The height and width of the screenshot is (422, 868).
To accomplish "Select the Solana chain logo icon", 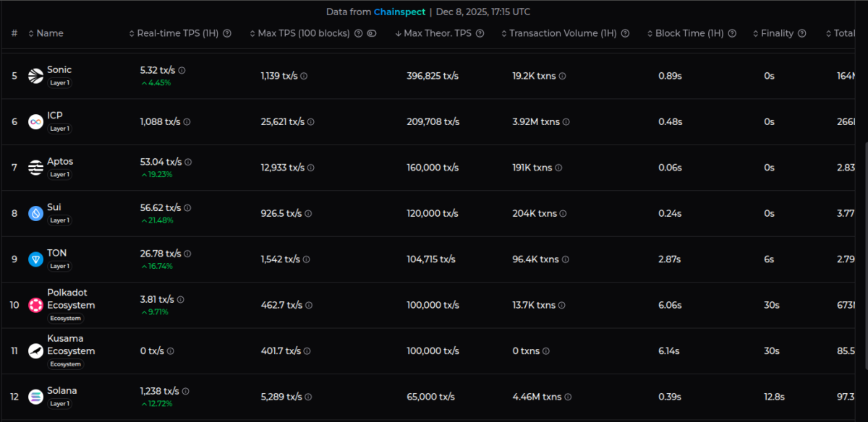I will click(x=34, y=397).
